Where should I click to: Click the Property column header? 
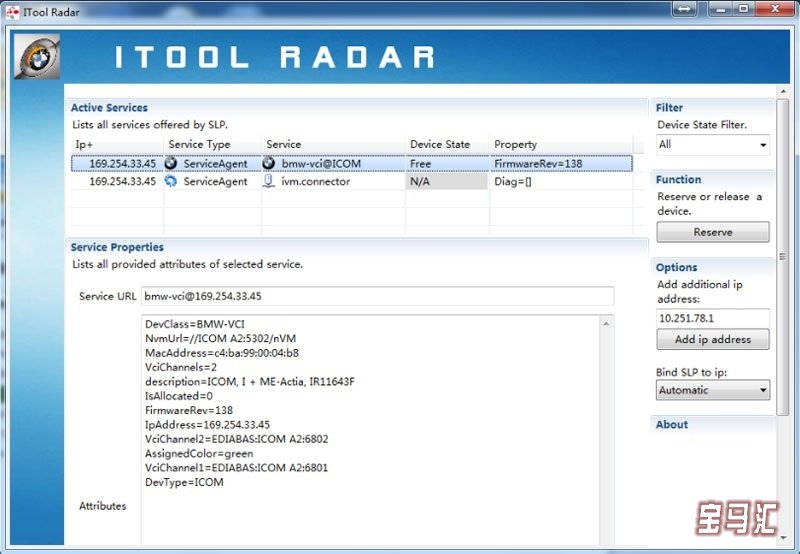pyautogui.click(x=561, y=144)
